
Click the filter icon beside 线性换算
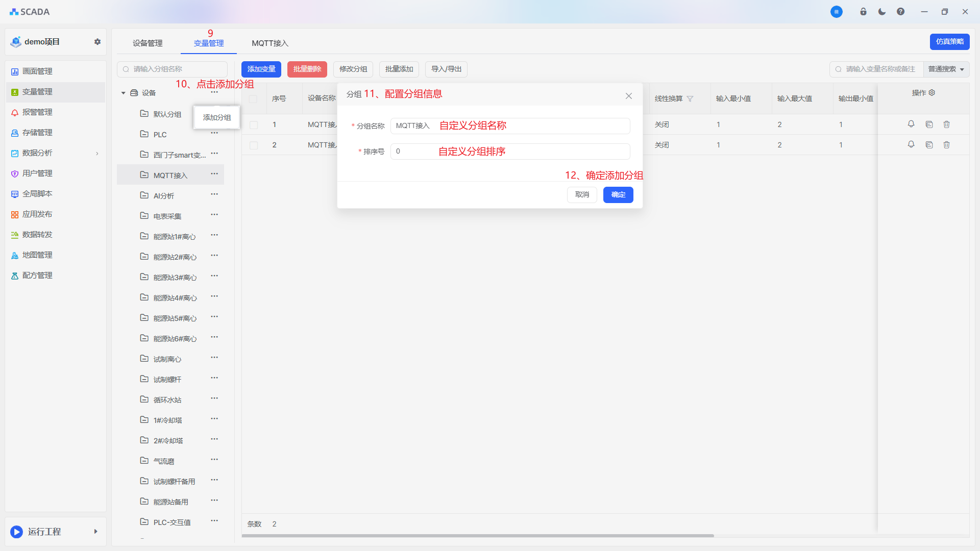point(690,99)
